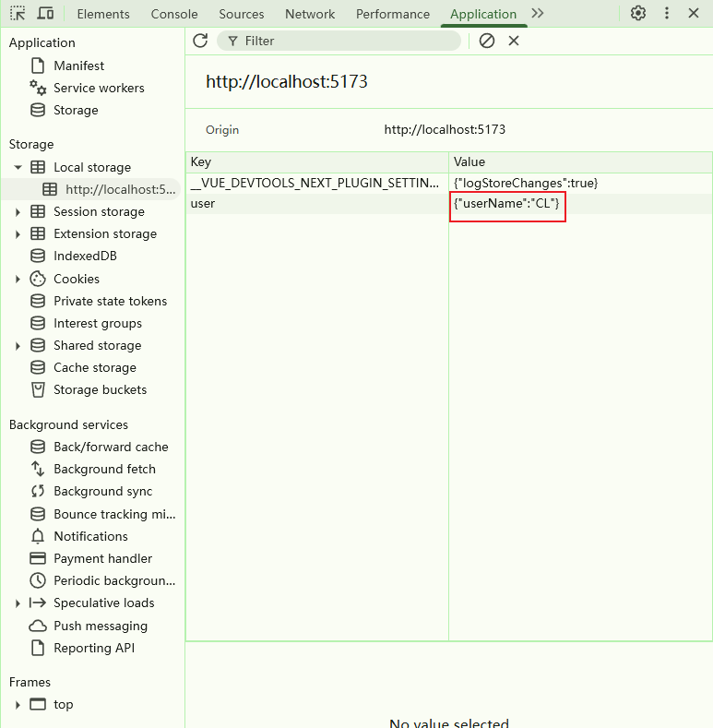Open Service workers section

(x=99, y=88)
